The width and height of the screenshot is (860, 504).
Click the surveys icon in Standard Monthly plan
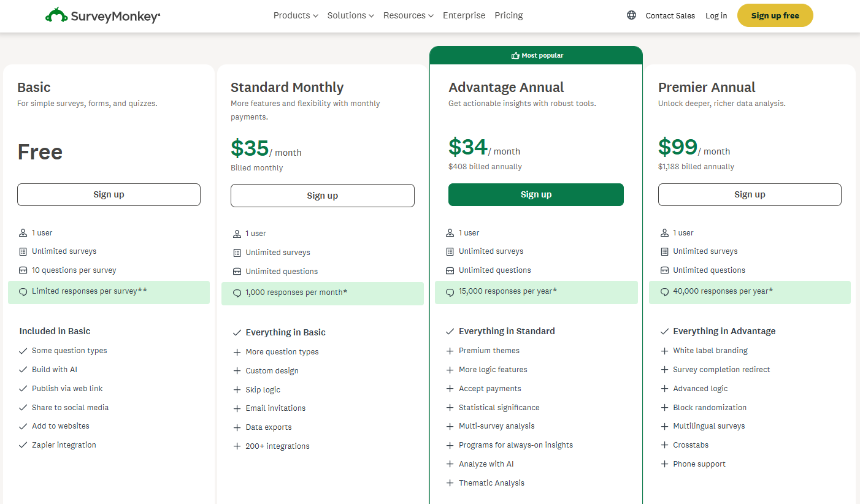click(x=237, y=253)
